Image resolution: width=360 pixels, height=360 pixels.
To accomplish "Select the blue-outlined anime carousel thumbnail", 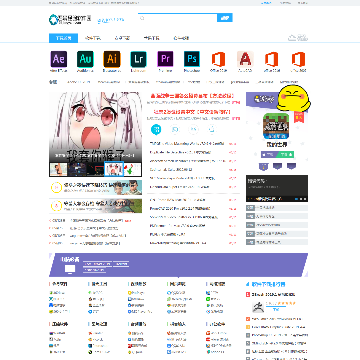I will click(x=114, y=169).
